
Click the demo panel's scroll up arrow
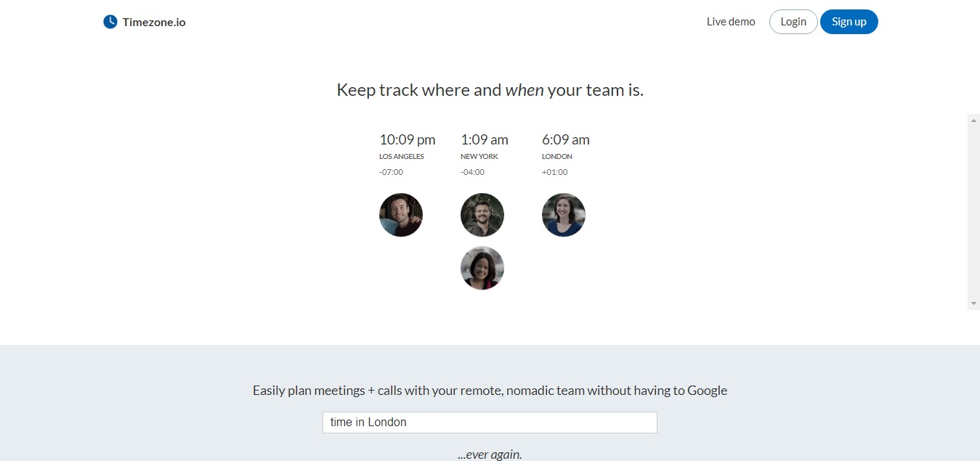(973, 121)
